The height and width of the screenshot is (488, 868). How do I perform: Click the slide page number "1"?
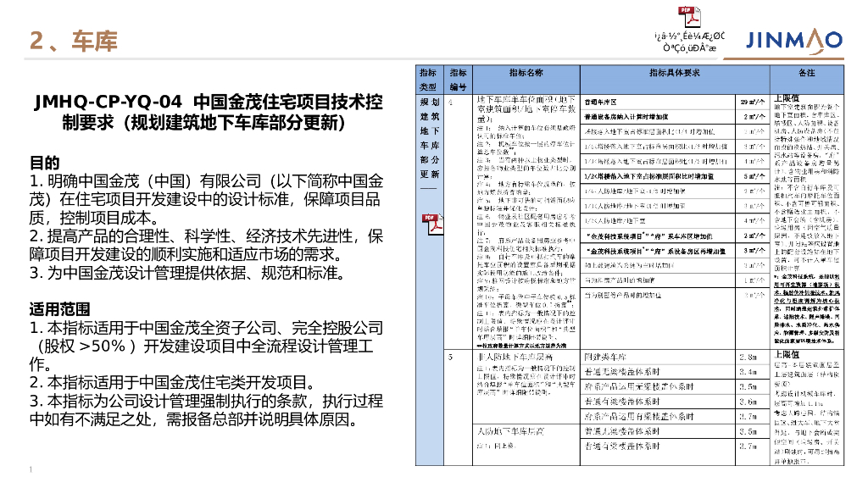[x=31, y=469]
